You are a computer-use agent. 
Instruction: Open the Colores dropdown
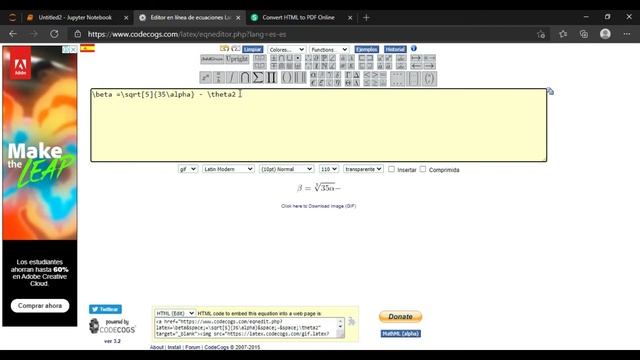pos(286,49)
